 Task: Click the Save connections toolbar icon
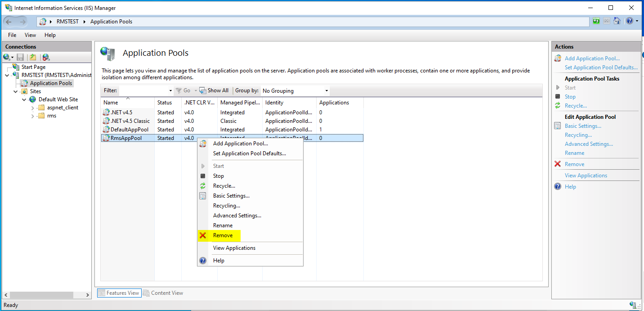pyautogui.click(x=20, y=57)
